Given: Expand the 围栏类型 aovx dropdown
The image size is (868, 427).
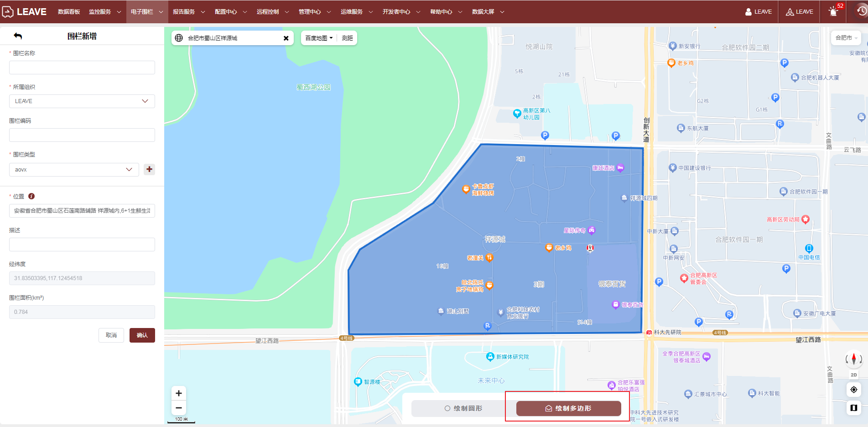Looking at the screenshot, I should click(x=74, y=170).
